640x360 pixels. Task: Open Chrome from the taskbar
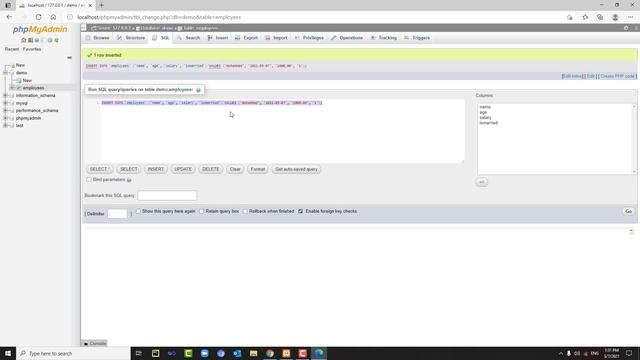(x=270, y=353)
